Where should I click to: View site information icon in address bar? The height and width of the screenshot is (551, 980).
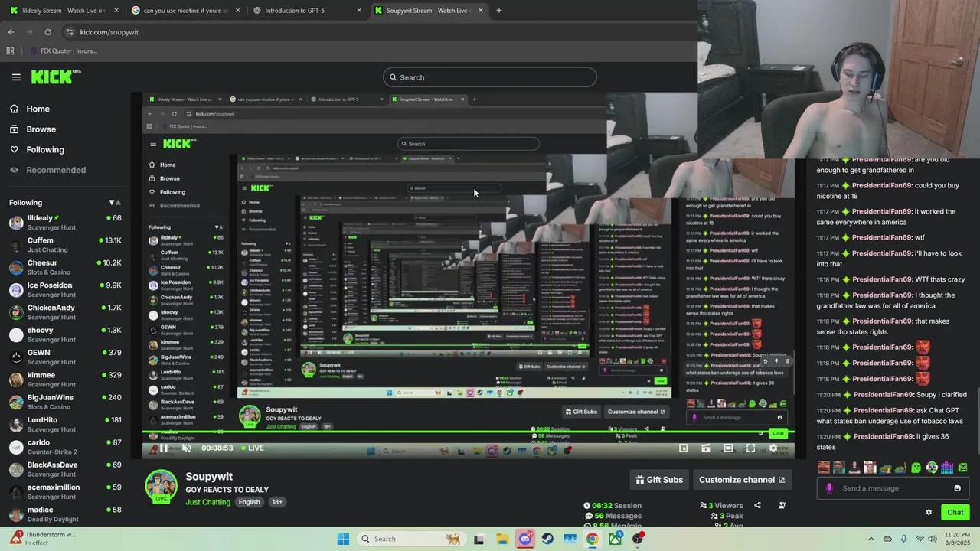70,32
